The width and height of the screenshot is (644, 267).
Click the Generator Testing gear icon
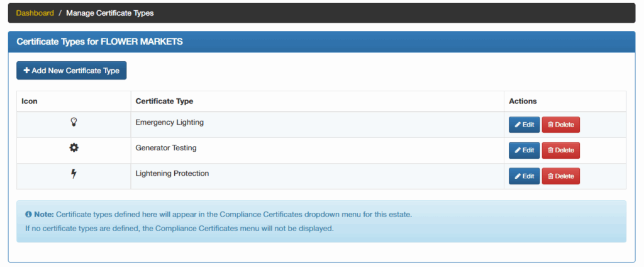pos(74,148)
